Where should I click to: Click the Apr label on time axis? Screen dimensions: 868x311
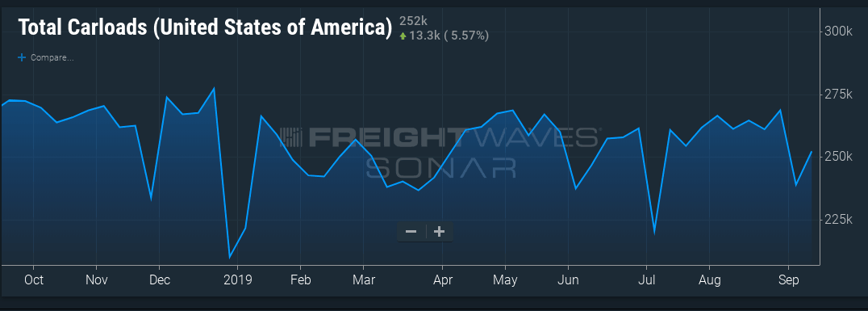tap(442, 280)
